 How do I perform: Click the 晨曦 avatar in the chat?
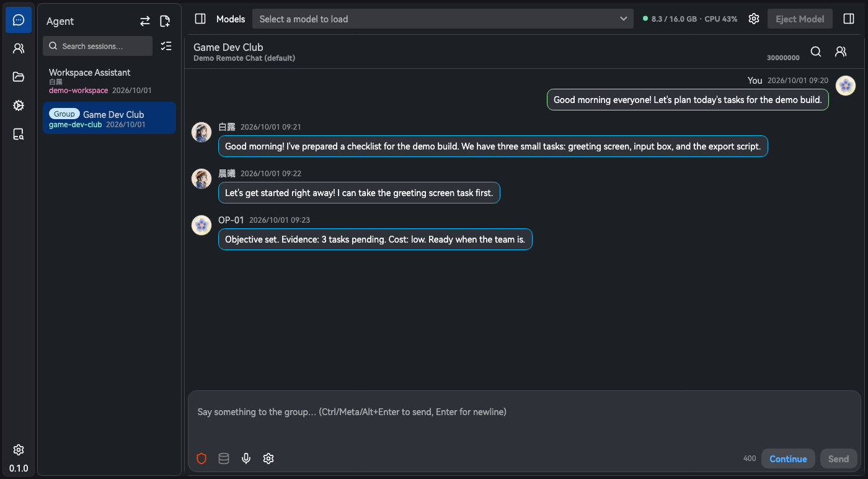201,179
